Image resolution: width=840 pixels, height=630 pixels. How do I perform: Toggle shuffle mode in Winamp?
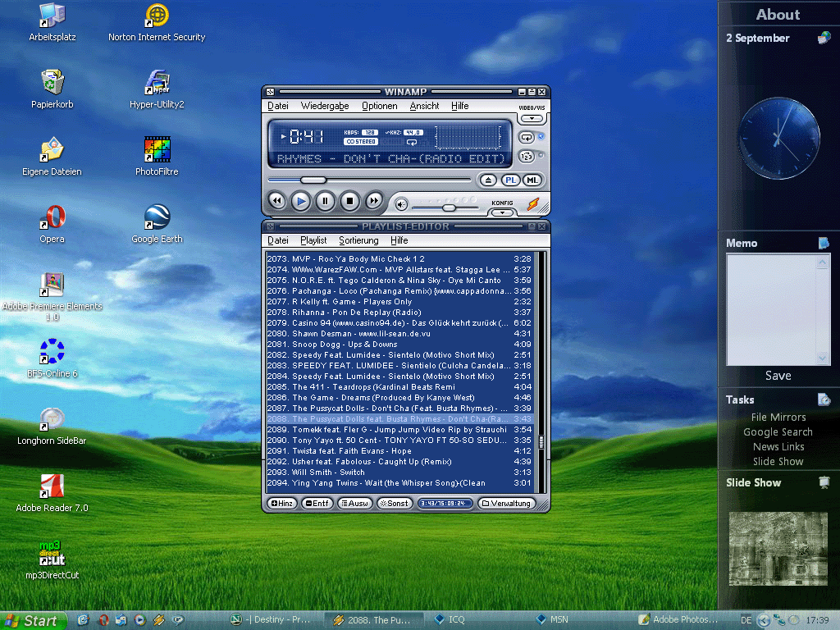pos(527,157)
